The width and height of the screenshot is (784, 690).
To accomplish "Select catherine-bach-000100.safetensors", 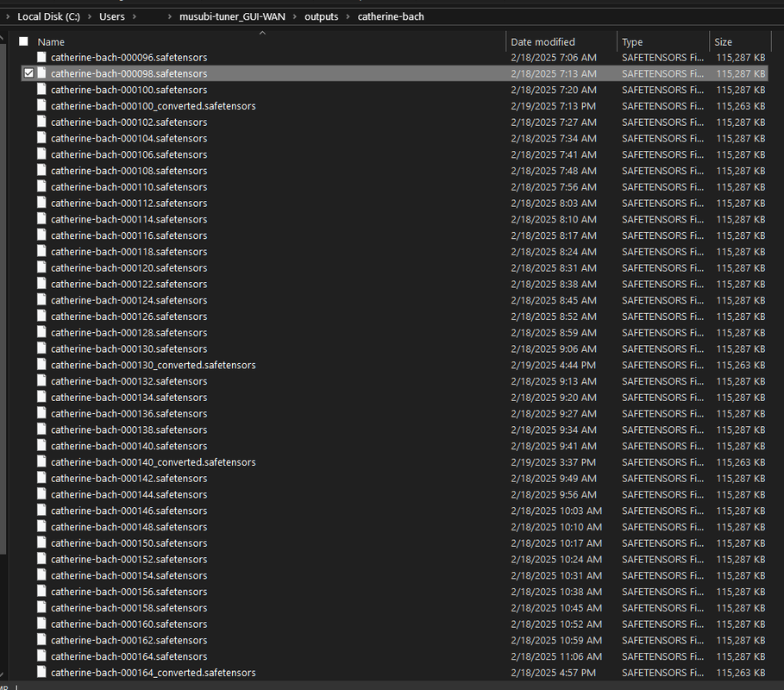I will 129,90.
